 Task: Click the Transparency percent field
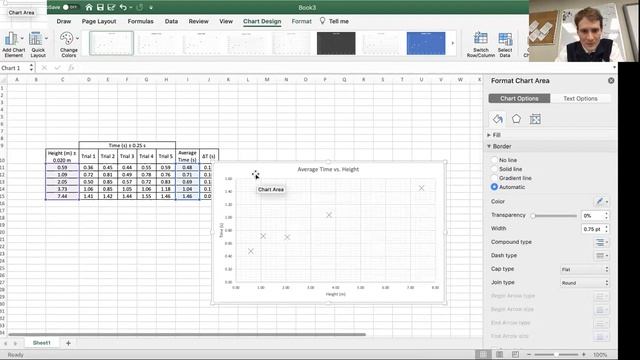pyautogui.click(x=592, y=216)
